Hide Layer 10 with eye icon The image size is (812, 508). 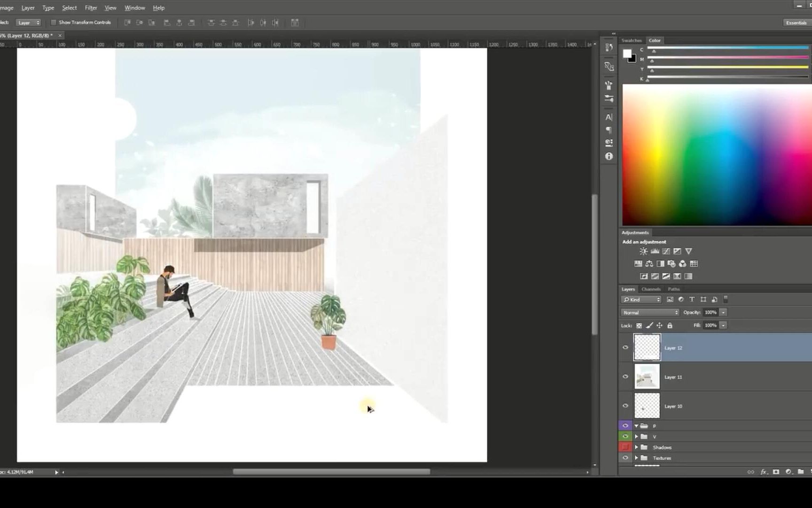coord(625,406)
